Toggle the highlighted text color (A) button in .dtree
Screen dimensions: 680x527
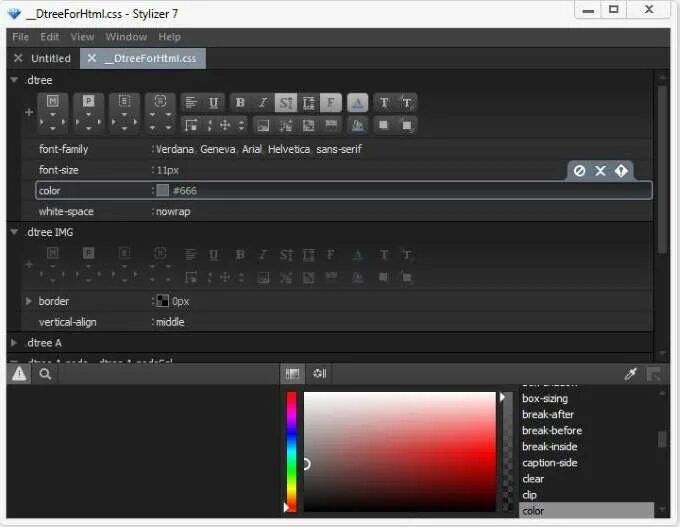[x=357, y=103]
